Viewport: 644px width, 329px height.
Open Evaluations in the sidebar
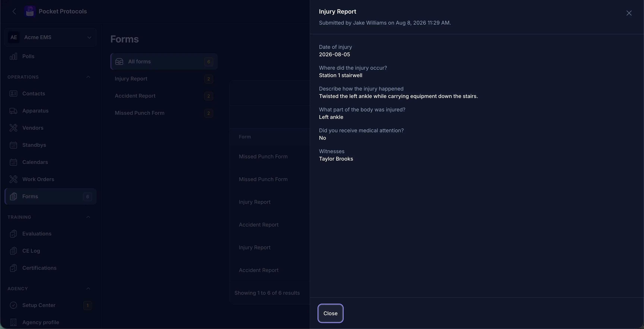coord(50,233)
